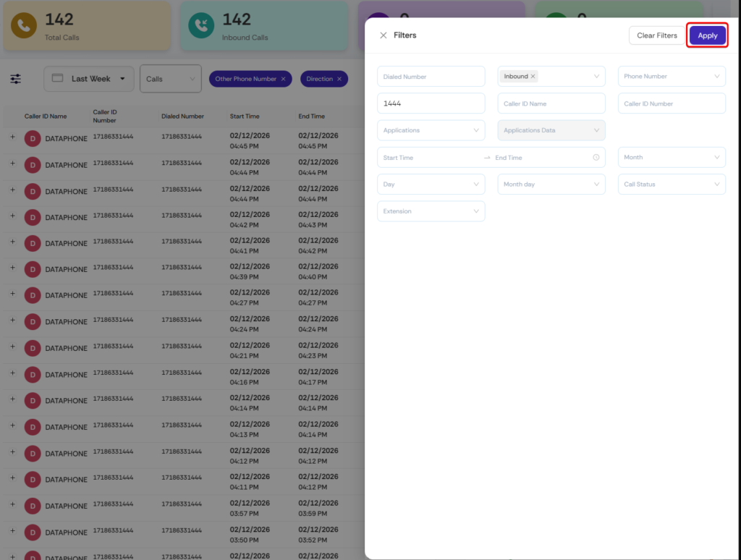
Task: Open the Call Status dropdown
Action: pyautogui.click(x=672, y=184)
